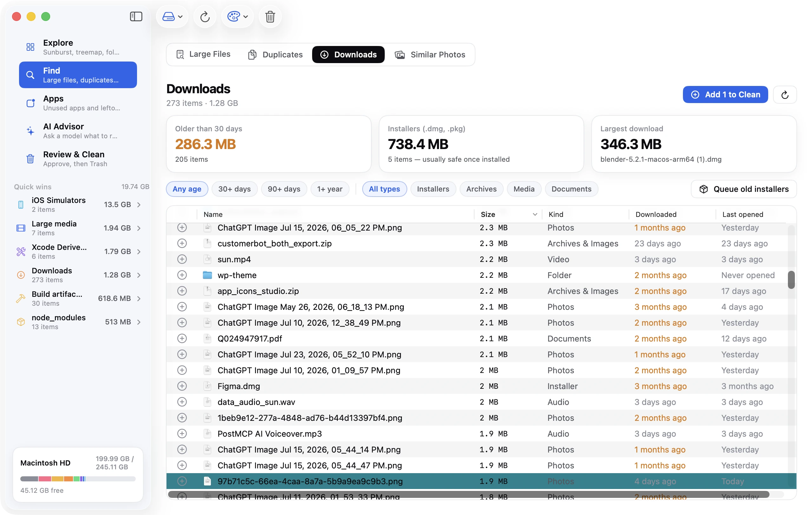The image size is (812, 515).
Task: Select the Documents type filter
Action: click(571, 189)
